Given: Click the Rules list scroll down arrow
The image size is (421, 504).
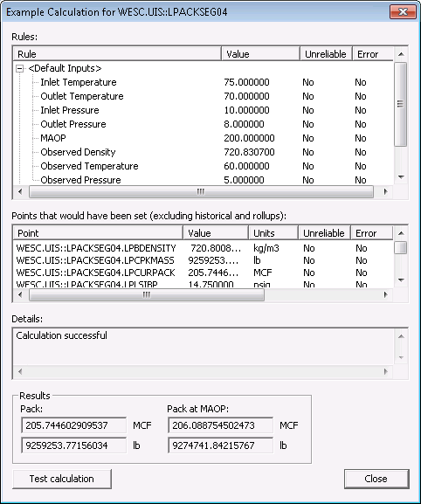Looking at the screenshot, I should pos(401,177).
